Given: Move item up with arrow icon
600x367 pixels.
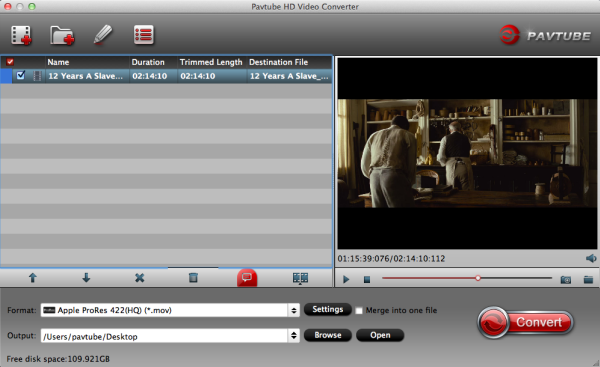Looking at the screenshot, I should (x=33, y=278).
